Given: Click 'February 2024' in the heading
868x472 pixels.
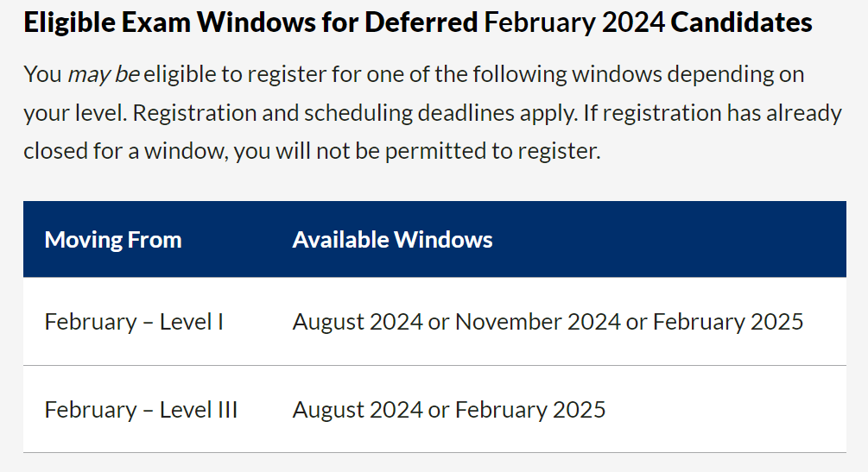Looking at the screenshot, I should click(574, 22).
